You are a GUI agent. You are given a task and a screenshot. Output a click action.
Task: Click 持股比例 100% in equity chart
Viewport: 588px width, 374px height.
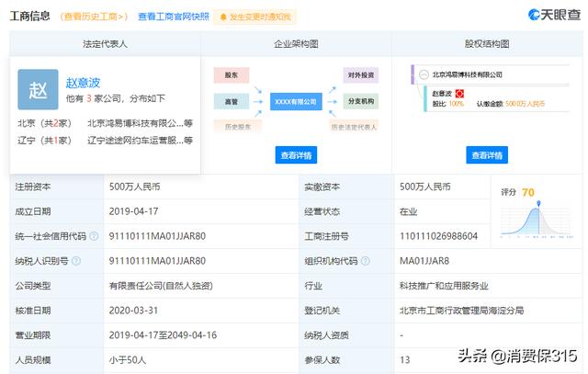tap(456, 104)
